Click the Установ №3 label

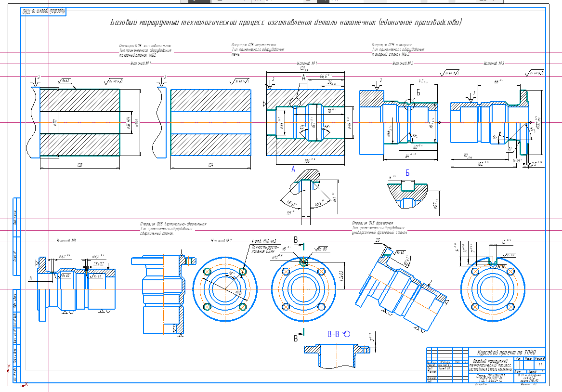(494, 64)
